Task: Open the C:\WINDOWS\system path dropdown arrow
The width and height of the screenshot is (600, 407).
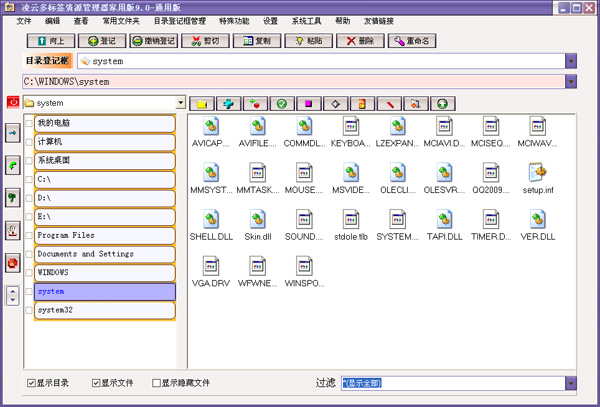Action: pos(571,81)
